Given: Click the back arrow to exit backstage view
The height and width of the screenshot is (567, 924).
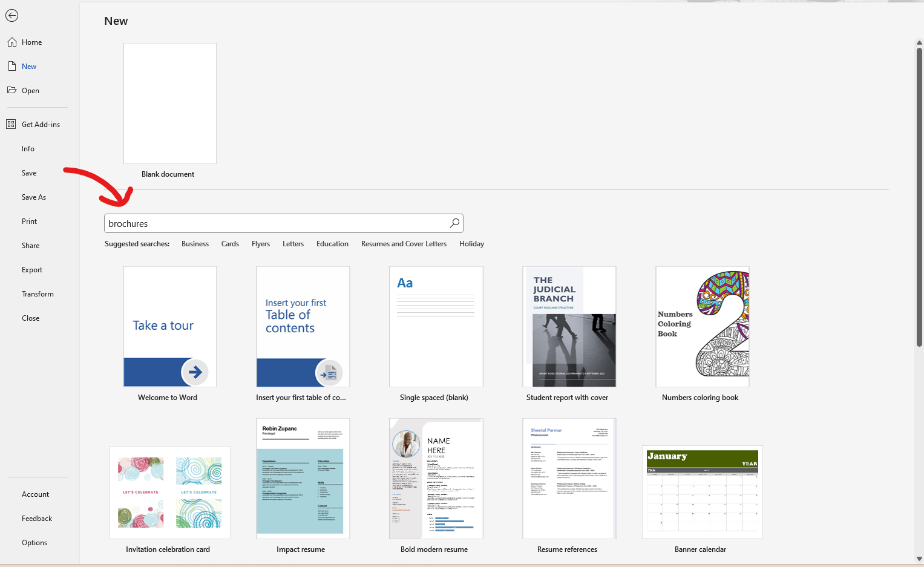Looking at the screenshot, I should (11, 15).
